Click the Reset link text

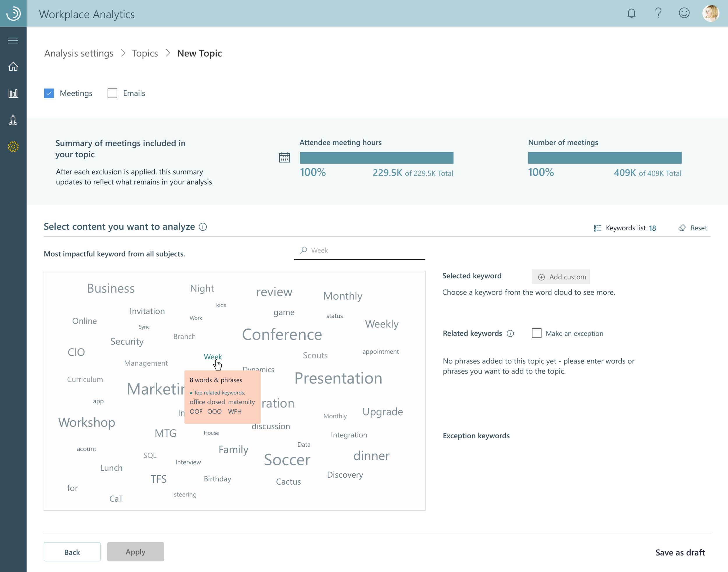point(699,228)
